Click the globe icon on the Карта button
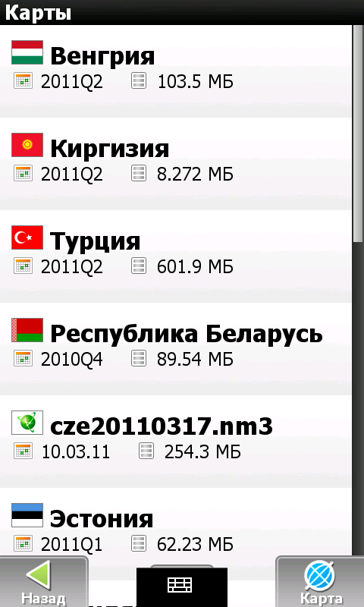364x607 pixels. click(319, 577)
